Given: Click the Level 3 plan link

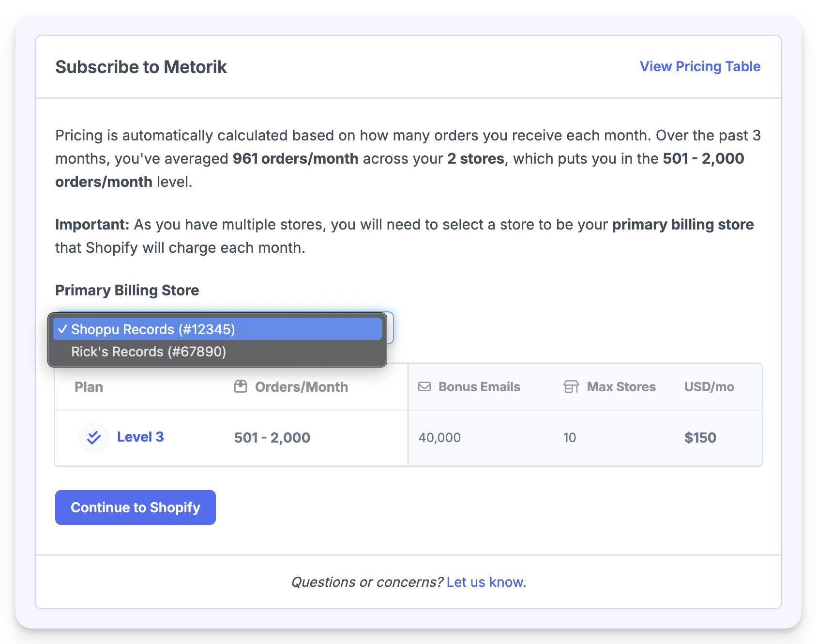Looking at the screenshot, I should pos(140,437).
